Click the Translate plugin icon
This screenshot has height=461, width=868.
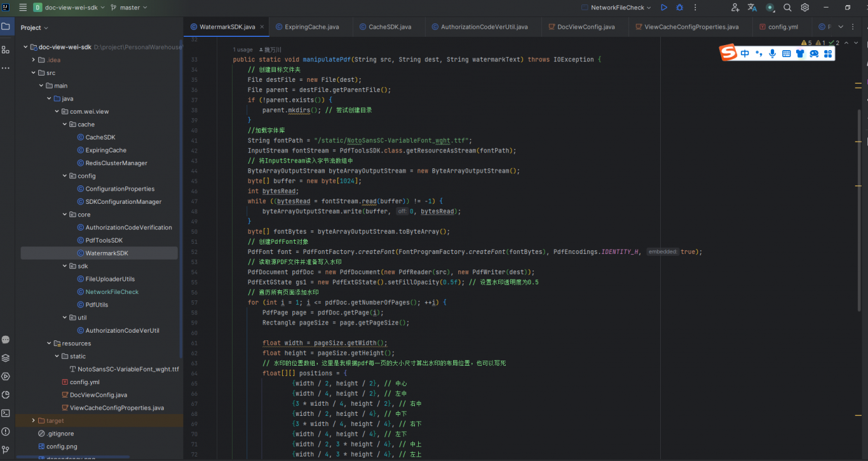pos(752,8)
